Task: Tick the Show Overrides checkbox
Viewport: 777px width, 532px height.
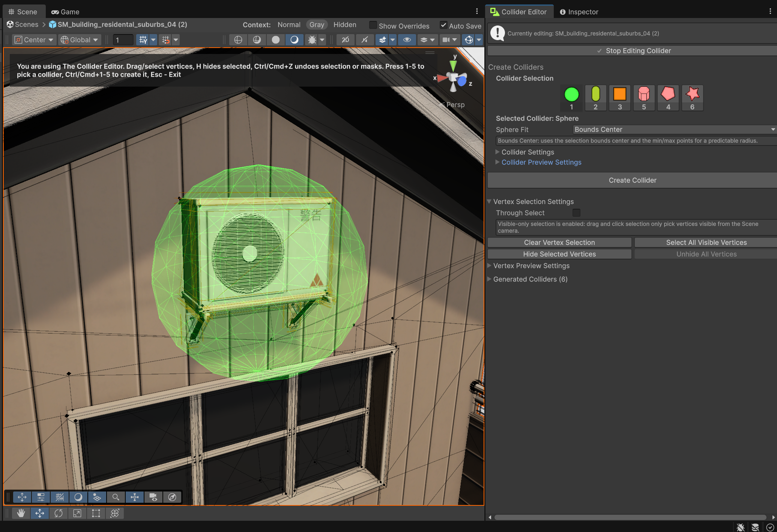Action: coord(373,25)
